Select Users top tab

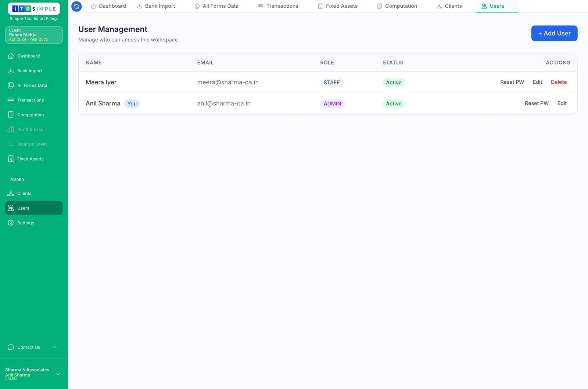click(x=497, y=6)
